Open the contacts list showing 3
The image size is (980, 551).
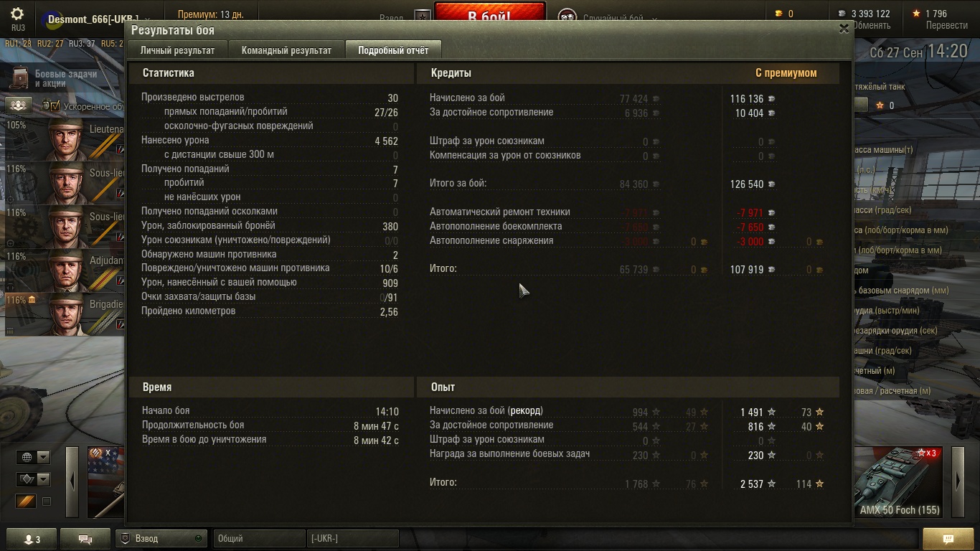[x=32, y=539]
